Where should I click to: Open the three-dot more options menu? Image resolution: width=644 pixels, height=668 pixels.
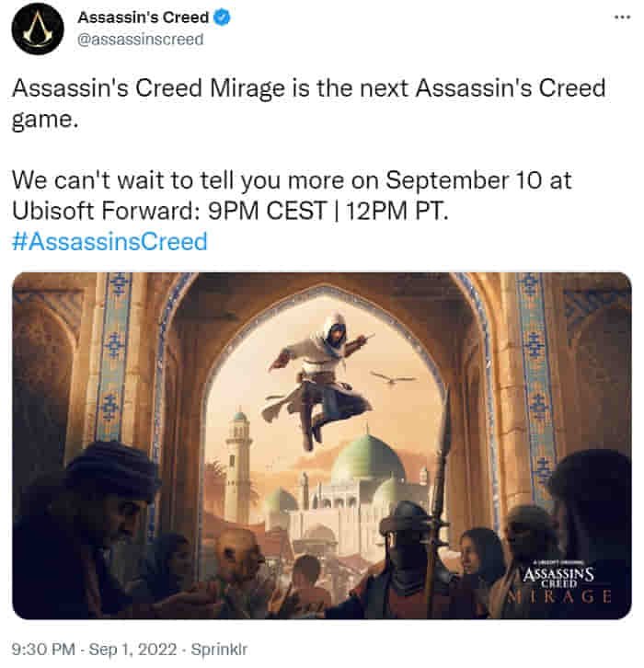pos(622,17)
